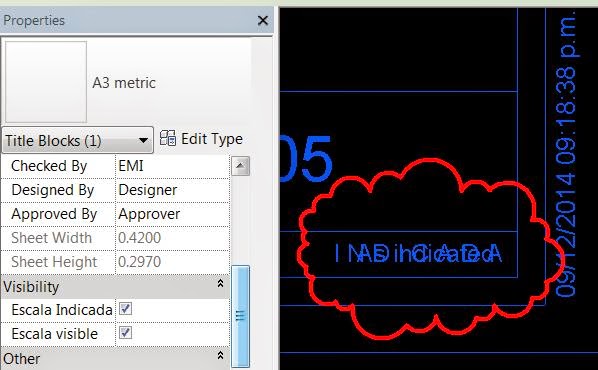Click the properties scrollbar thumb
Image resolution: width=598 pixels, height=370 pixels.
(240, 316)
